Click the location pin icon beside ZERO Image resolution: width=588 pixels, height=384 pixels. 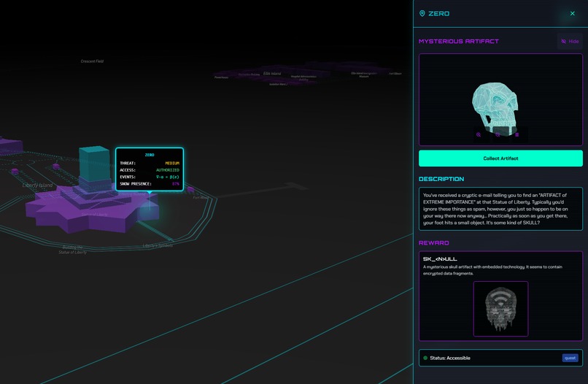point(422,14)
